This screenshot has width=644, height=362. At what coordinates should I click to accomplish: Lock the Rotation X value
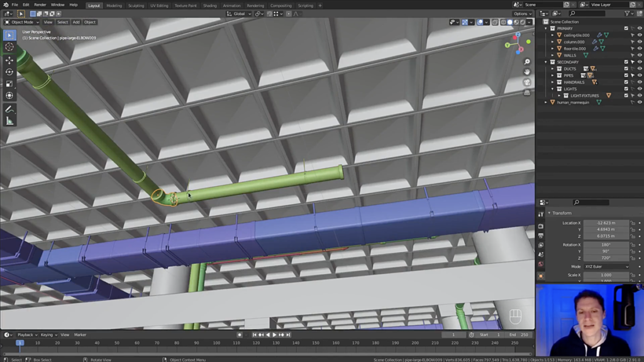(x=633, y=244)
